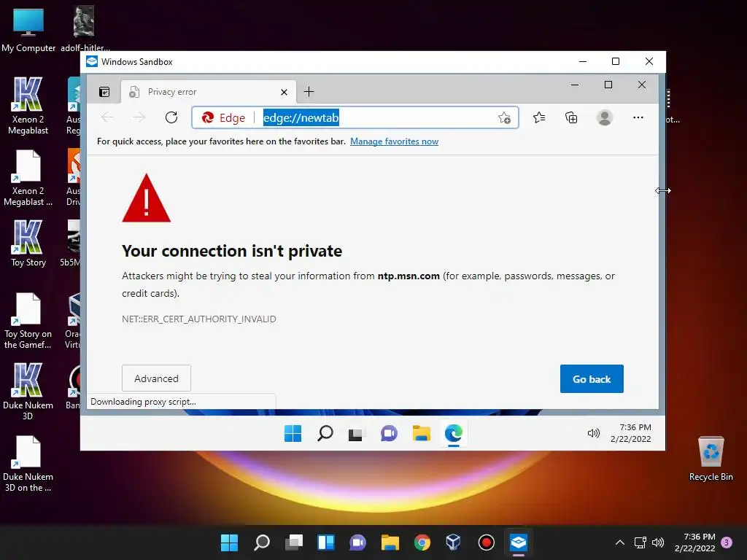This screenshot has height=560, width=747.
Task: Select Xenon 2 Megablast K icon shortcut
Action: pyautogui.click(x=28, y=106)
